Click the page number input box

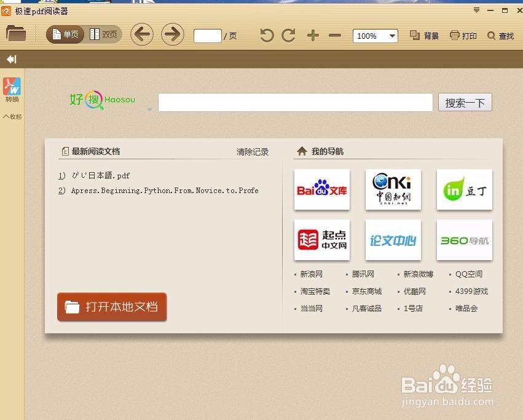pos(208,36)
